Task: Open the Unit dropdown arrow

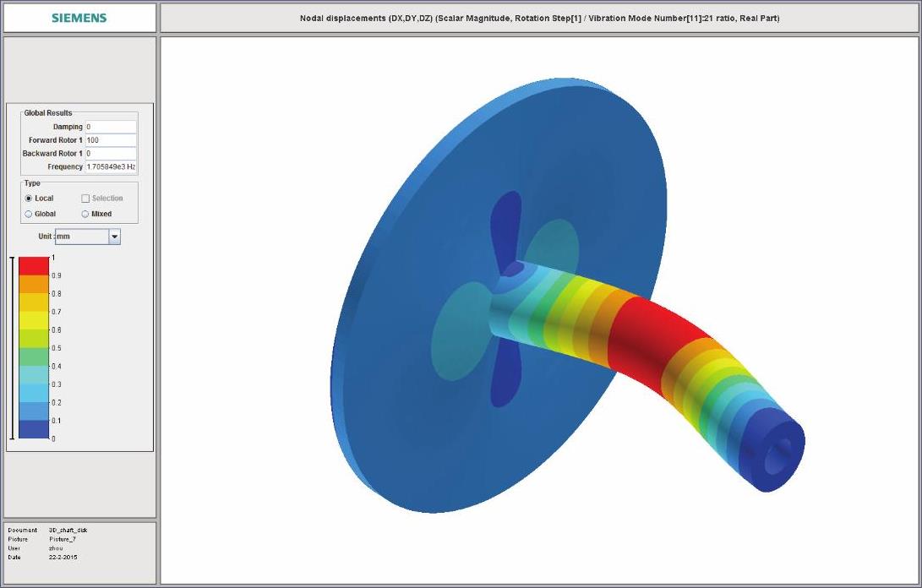Action: point(114,237)
